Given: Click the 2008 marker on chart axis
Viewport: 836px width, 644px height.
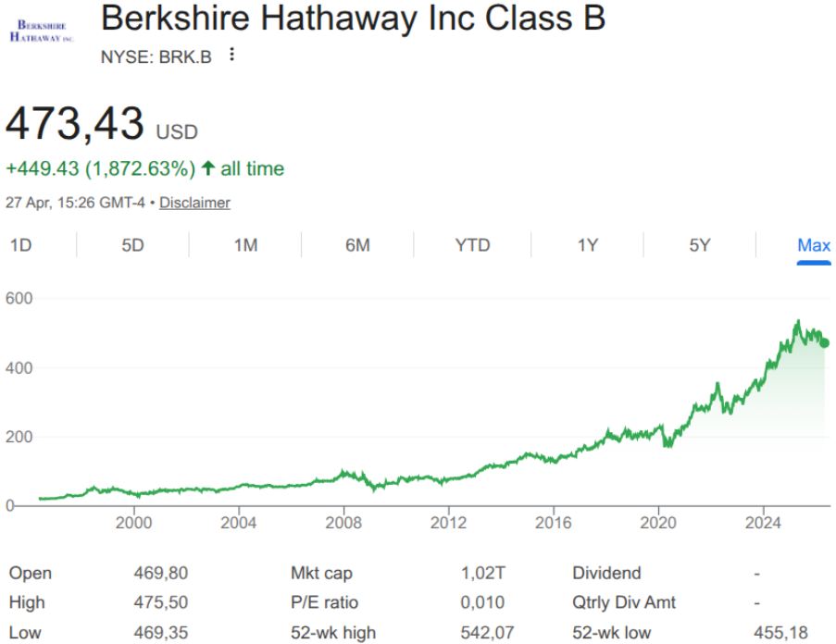Looking at the screenshot, I should (343, 523).
